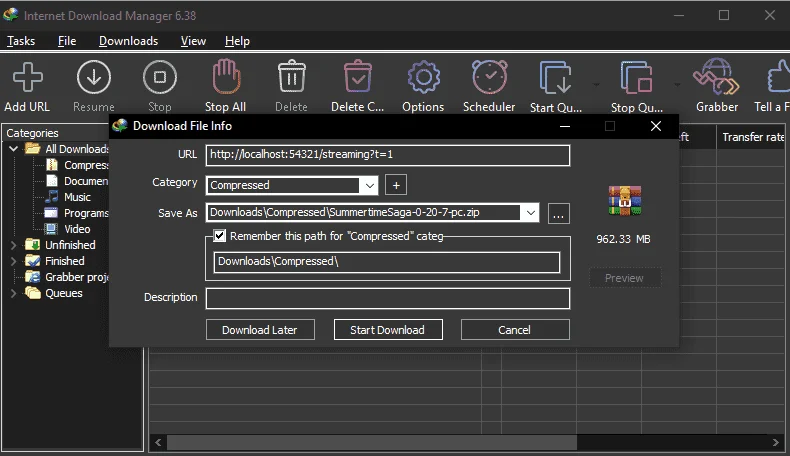The width and height of the screenshot is (790, 456).
Task: Click the browse (...) button
Action: [558, 214]
